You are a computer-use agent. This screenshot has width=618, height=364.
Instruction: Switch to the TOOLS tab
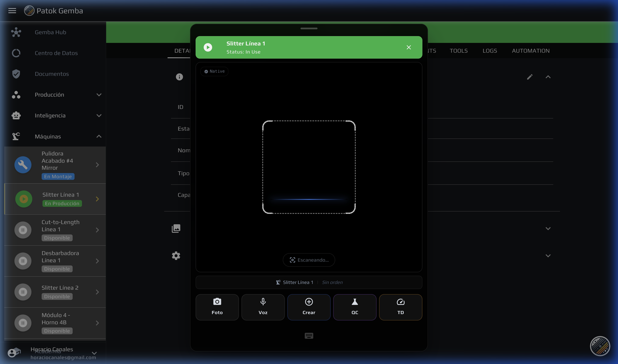[x=458, y=51]
